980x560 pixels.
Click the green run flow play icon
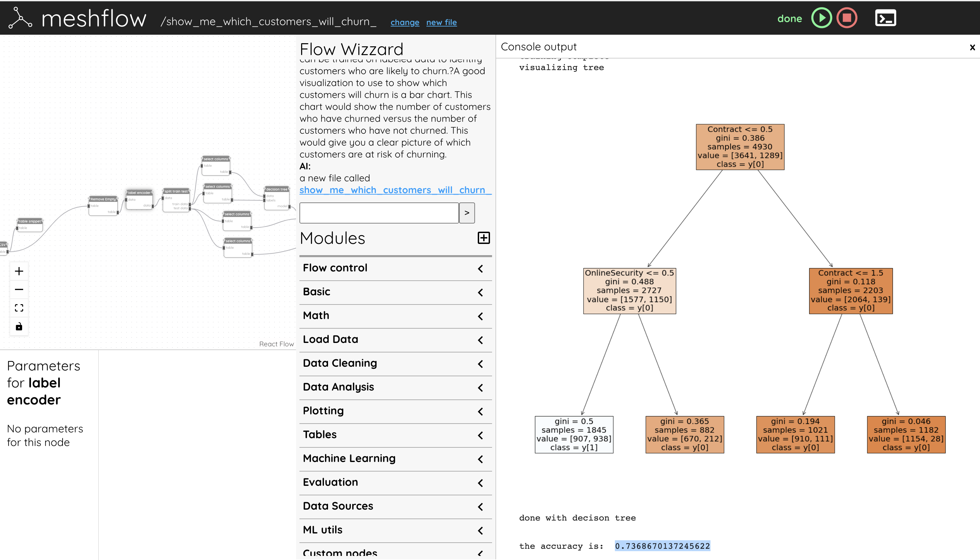(x=821, y=18)
